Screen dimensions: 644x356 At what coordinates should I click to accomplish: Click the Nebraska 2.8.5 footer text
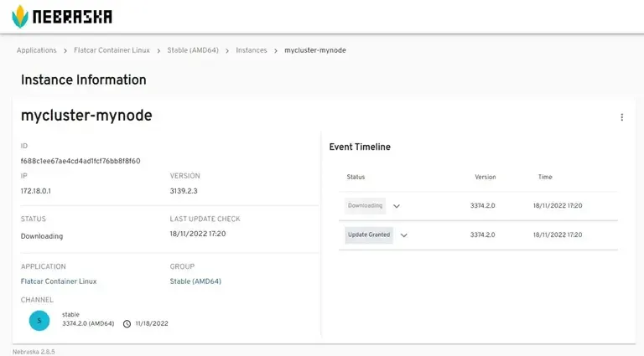(34, 351)
